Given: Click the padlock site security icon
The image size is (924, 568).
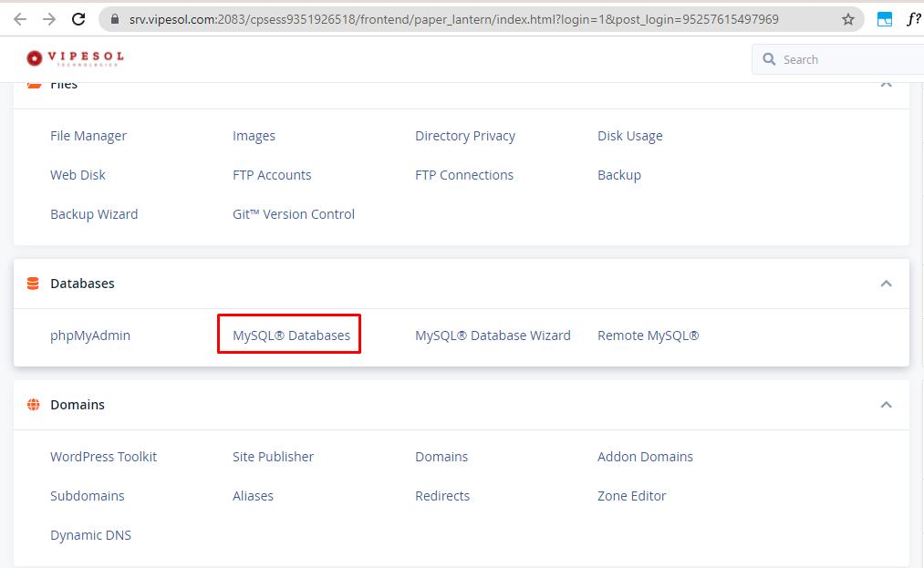Looking at the screenshot, I should pyautogui.click(x=115, y=19).
